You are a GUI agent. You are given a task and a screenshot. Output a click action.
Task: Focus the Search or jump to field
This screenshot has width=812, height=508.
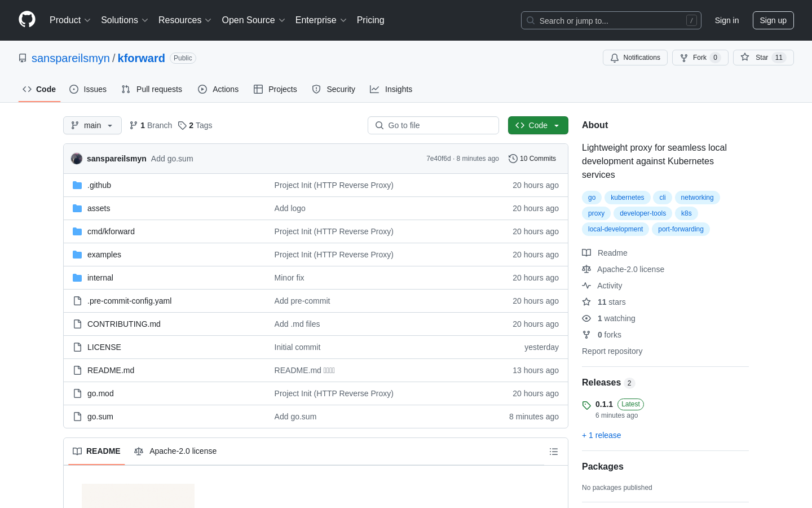pyautogui.click(x=611, y=20)
